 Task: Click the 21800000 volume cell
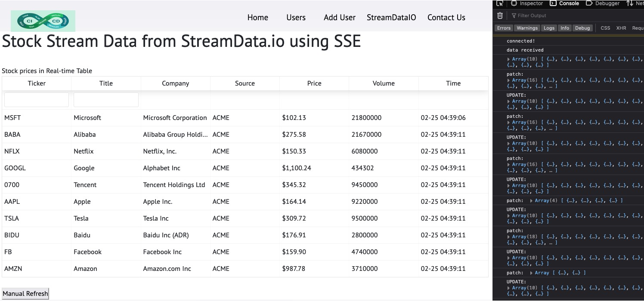pos(384,118)
